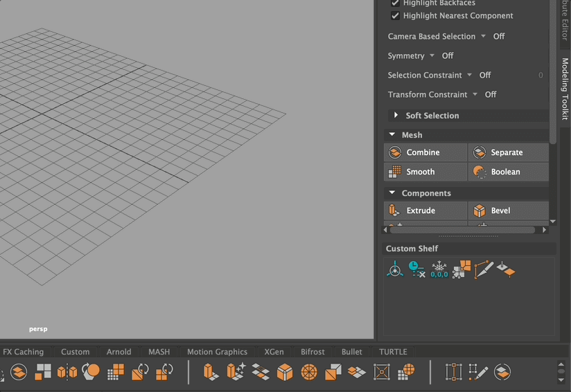Click the Boolean icon in the bottom shelf
571x392 pixels.
point(91,372)
